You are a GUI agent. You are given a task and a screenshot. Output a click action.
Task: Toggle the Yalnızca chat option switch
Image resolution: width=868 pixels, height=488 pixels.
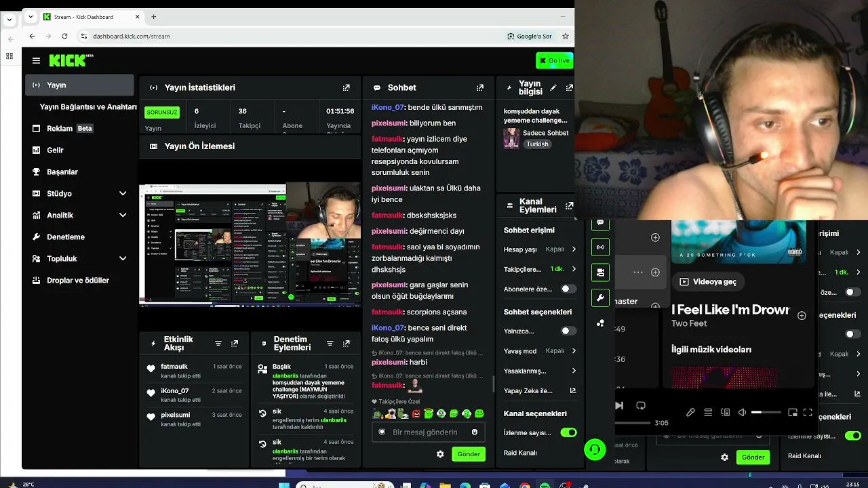click(x=568, y=331)
